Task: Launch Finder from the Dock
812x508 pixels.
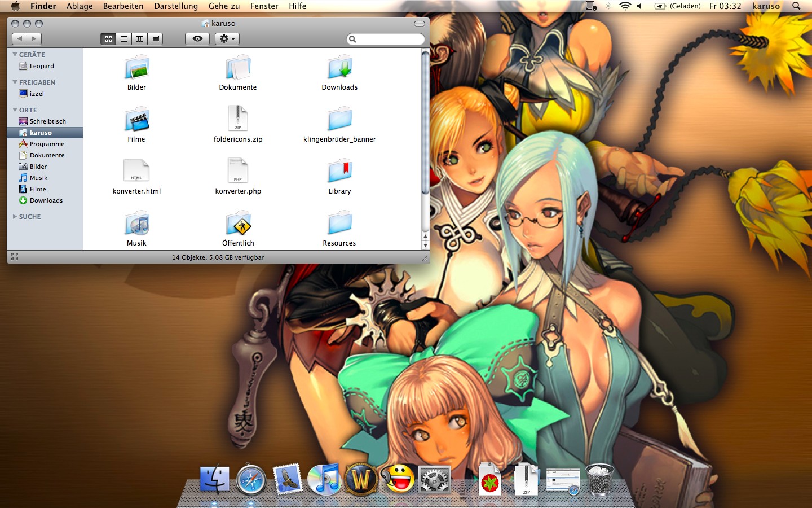Action: click(215, 480)
